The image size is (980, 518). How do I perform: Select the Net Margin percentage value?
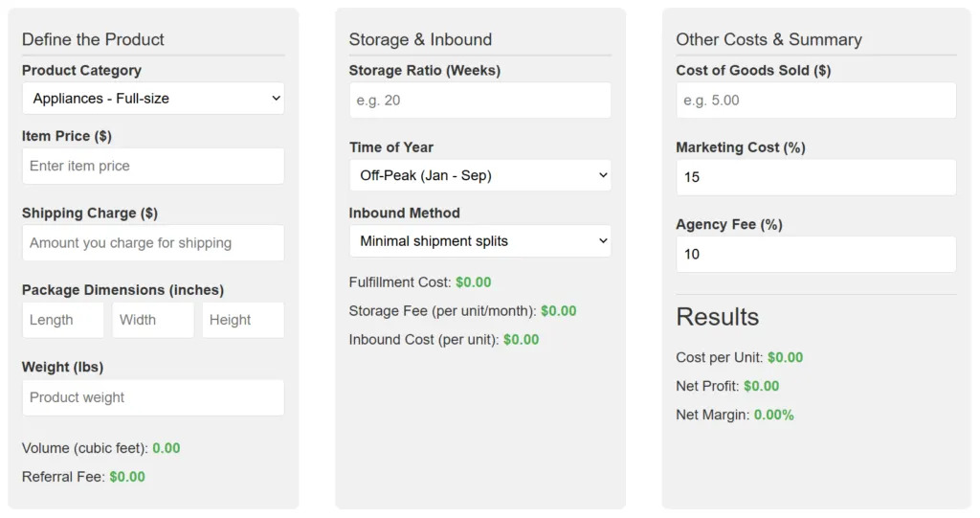coord(773,415)
